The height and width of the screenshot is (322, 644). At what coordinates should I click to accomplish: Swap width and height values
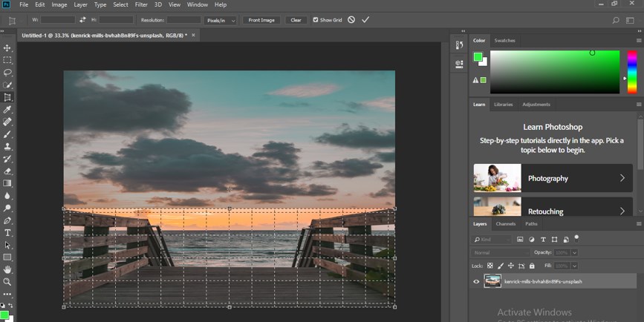pos(83,20)
